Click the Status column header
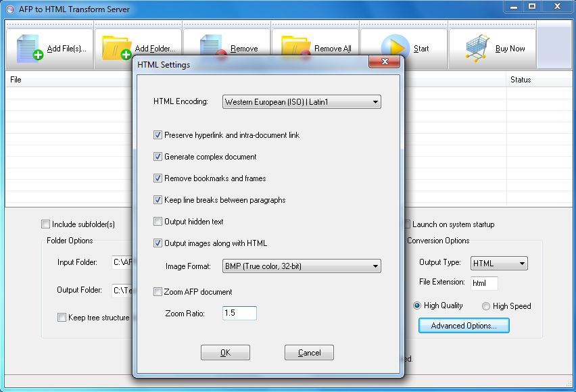This screenshot has width=576, height=392. [521, 80]
